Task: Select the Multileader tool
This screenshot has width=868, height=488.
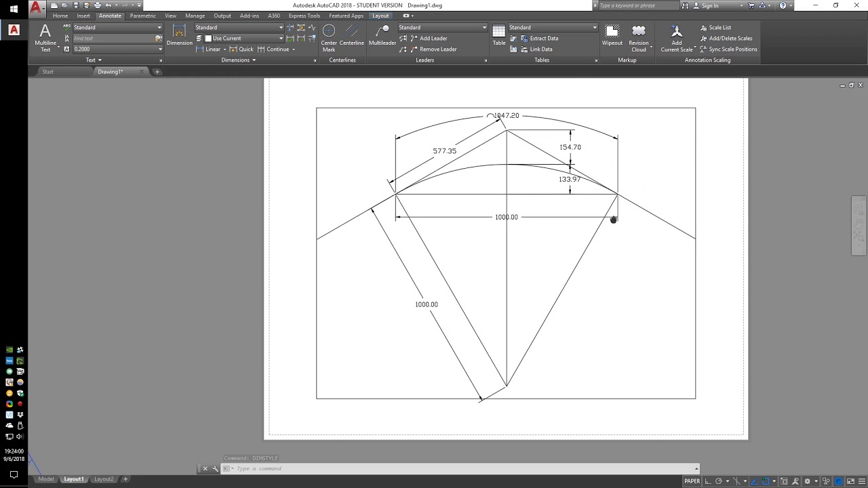Action: click(382, 35)
